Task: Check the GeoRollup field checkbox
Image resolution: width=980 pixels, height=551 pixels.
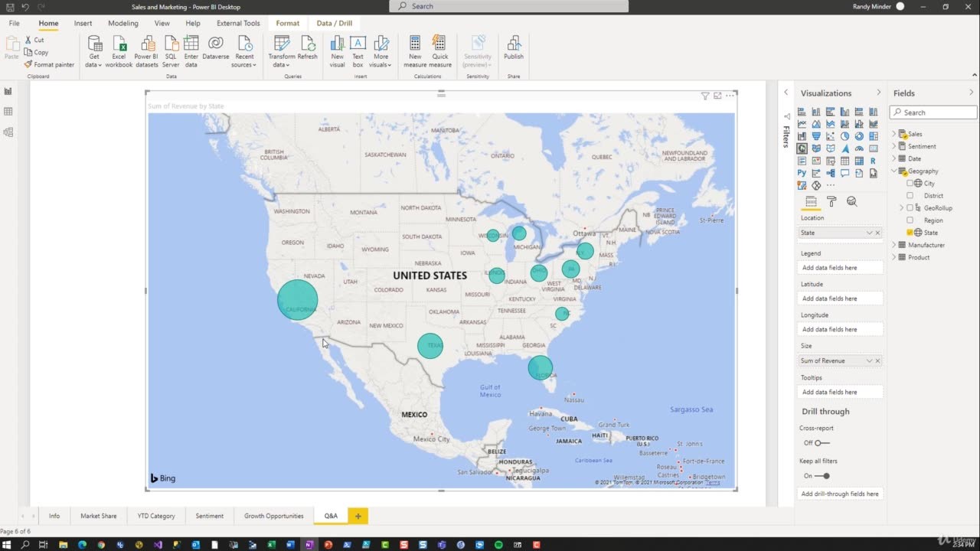Action: click(910, 208)
